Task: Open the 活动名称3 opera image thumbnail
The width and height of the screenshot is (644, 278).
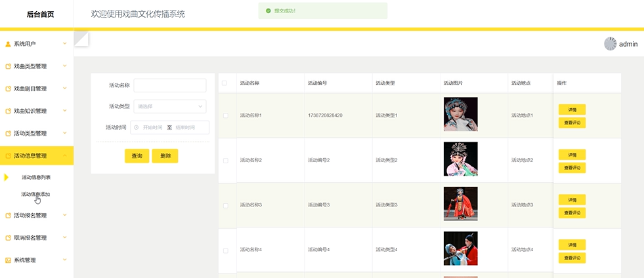Action: click(460, 204)
